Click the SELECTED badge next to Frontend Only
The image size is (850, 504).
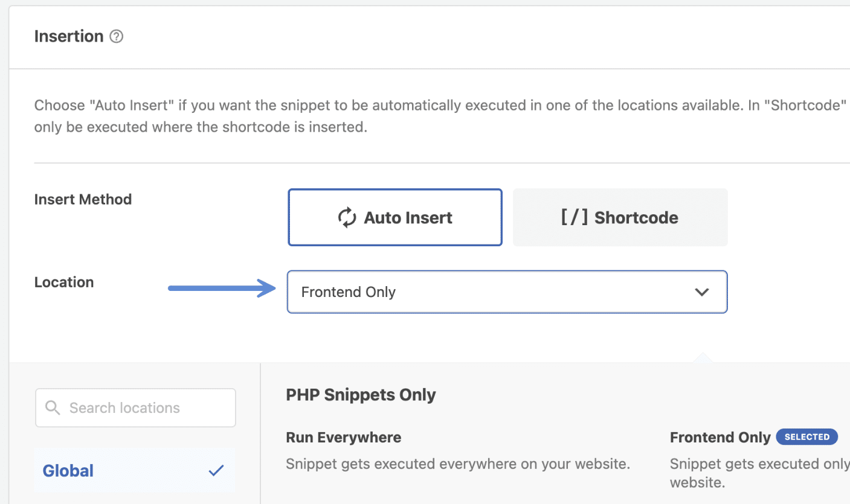(807, 436)
